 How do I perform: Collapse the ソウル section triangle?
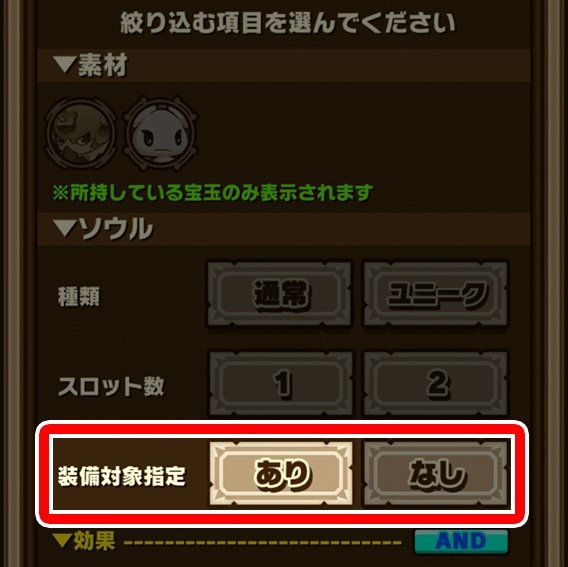click(x=64, y=228)
